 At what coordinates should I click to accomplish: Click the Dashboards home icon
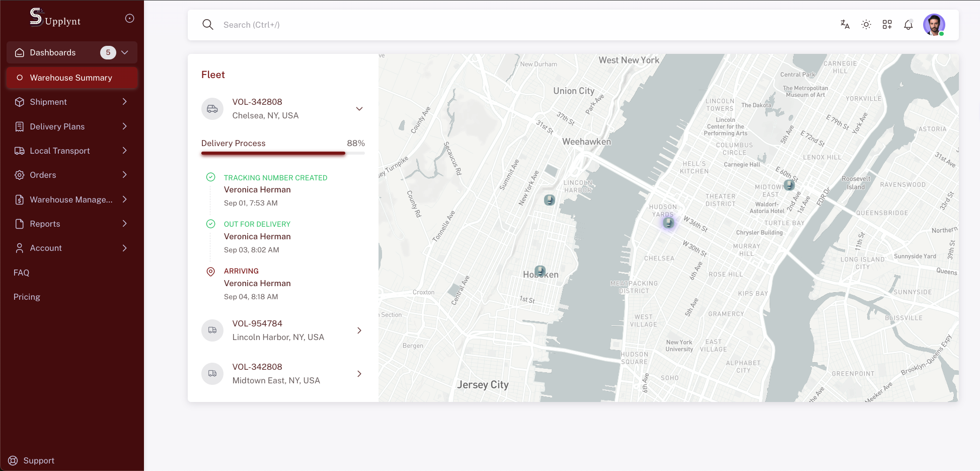pyautogui.click(x=20, y=52)
